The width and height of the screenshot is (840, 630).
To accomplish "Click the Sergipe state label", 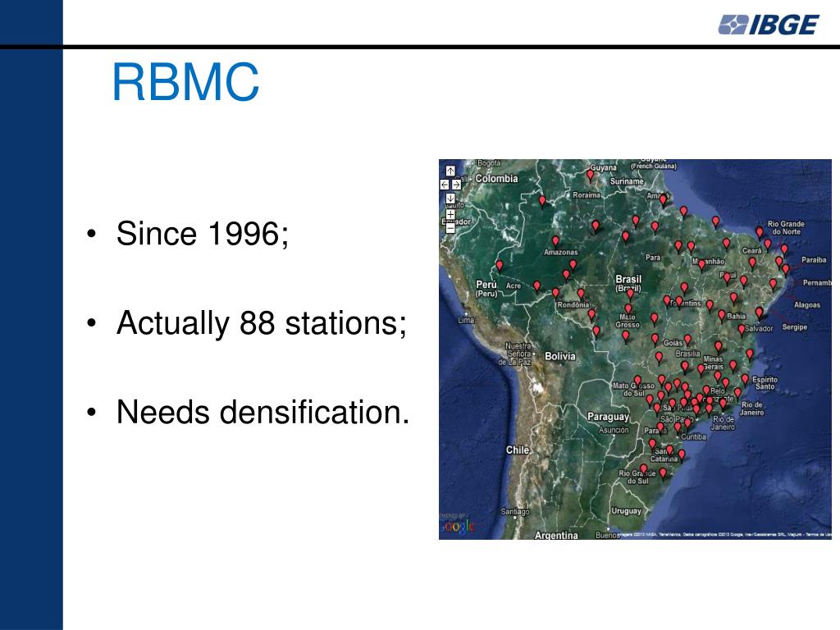I will (794, 326).
